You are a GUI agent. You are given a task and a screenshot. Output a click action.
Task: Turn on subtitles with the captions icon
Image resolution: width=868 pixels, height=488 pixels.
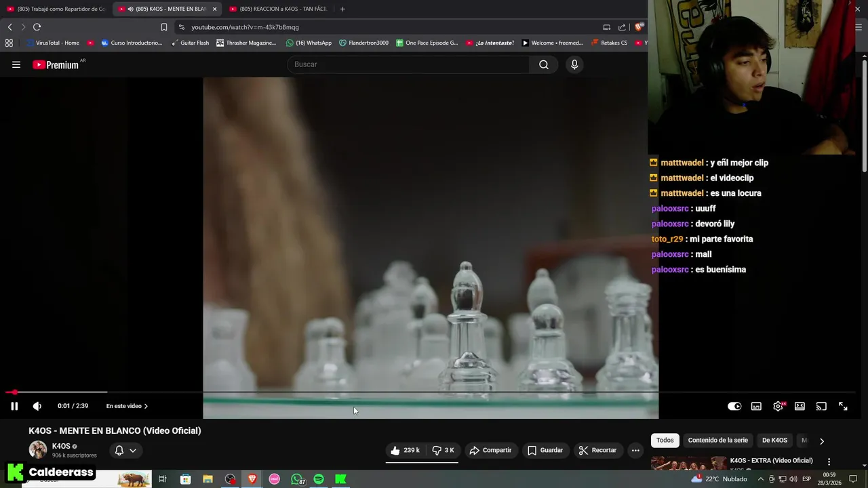point(756,406)
